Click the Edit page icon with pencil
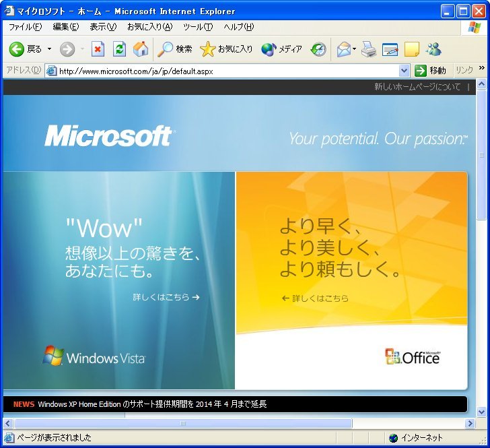This screenshot has width=490, height=448. point(390,49)
